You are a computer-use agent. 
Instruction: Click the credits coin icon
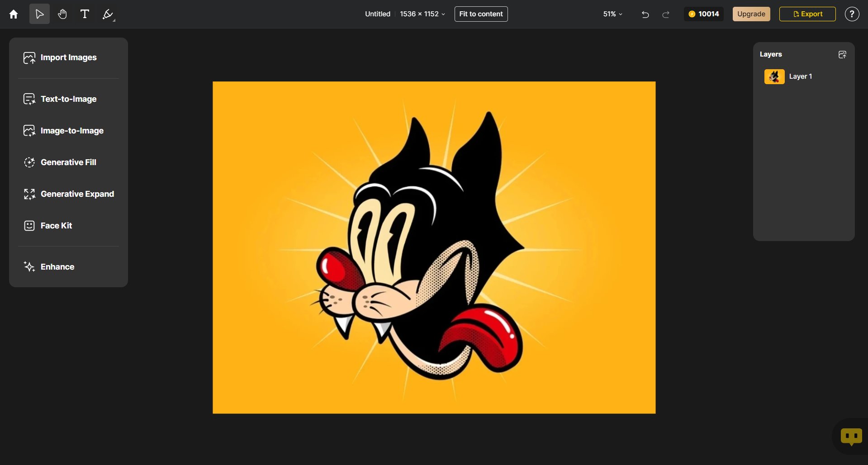pyautogui.click(x=692, y=14)
